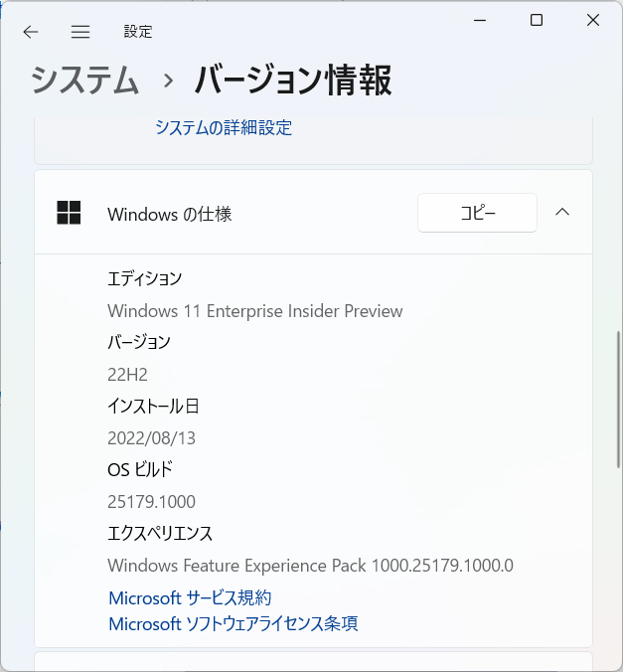Click the バージョン情報 page title
The width and height of the screenshot is (623, 672).
(x=293, y=81)
